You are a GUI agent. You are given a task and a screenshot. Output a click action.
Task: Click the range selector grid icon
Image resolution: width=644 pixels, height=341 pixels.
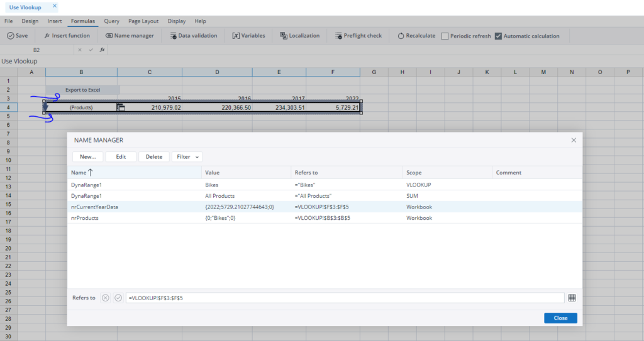point(572,298)
